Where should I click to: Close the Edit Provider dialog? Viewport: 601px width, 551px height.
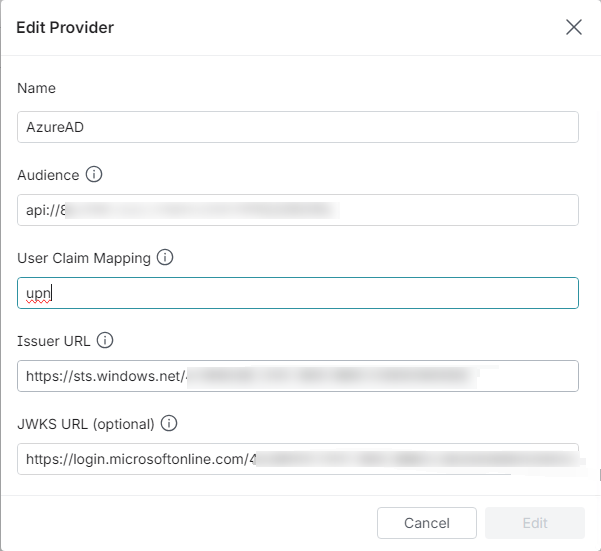pos(574,27)
